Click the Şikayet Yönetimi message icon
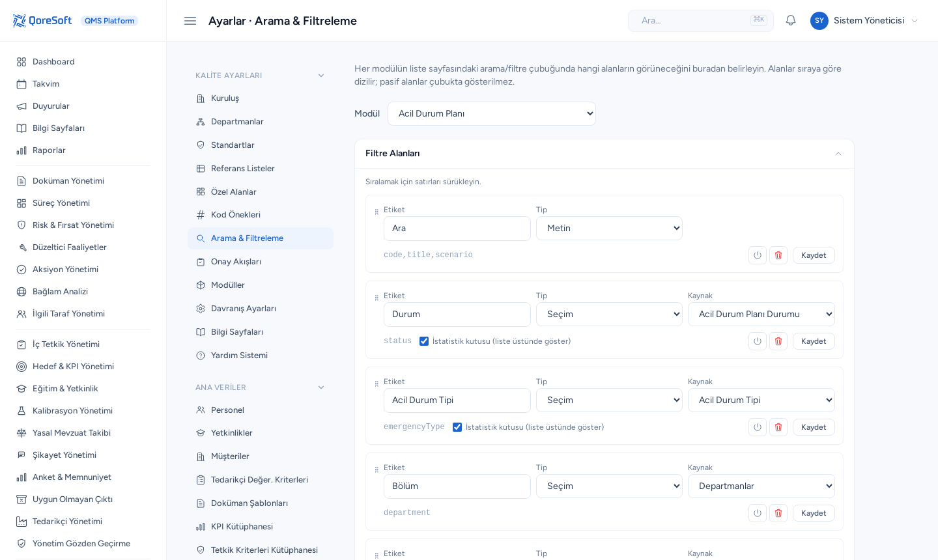 [x=21, y=455]
